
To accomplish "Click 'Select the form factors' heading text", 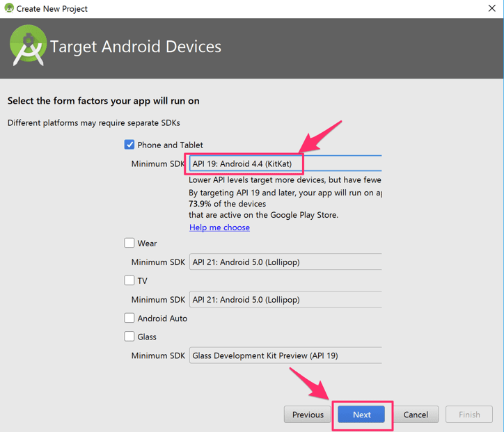I will tap(104, 101).
